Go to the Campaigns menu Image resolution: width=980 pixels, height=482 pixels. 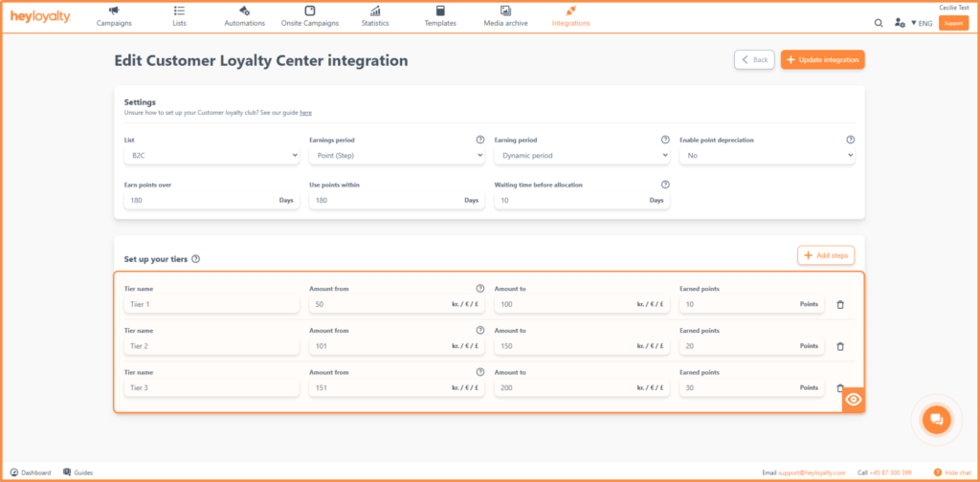coord(114,16)
